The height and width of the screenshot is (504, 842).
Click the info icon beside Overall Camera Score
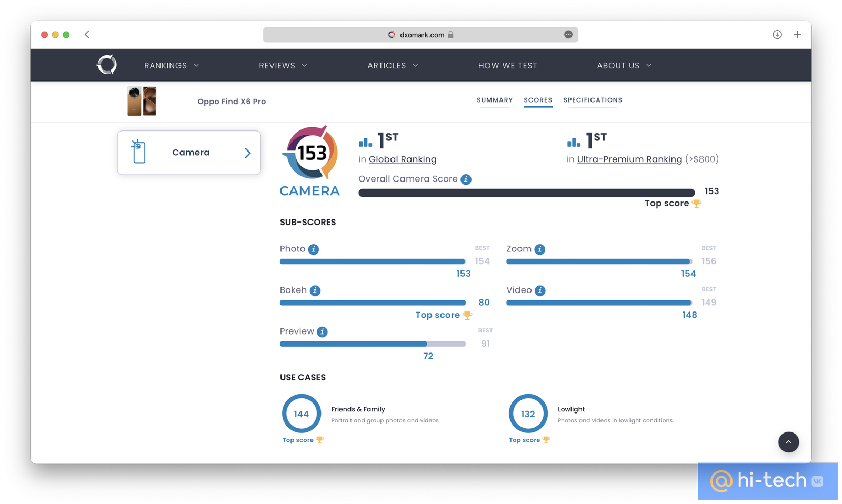466,179
